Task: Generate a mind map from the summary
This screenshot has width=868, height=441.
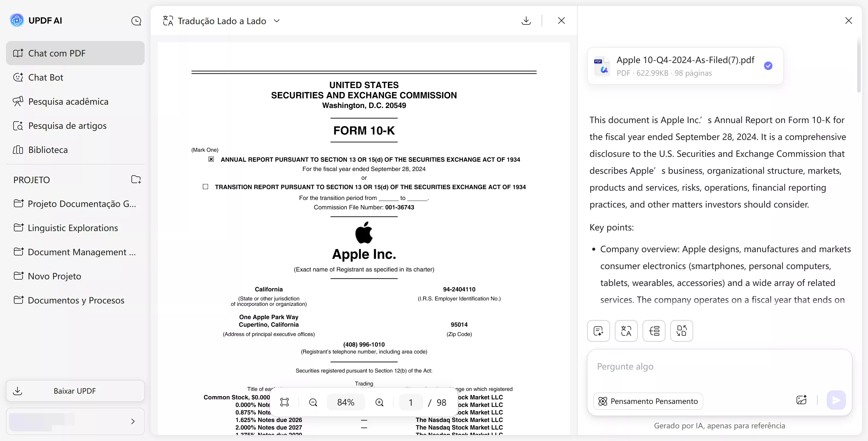Action: (x=654, y=331)
